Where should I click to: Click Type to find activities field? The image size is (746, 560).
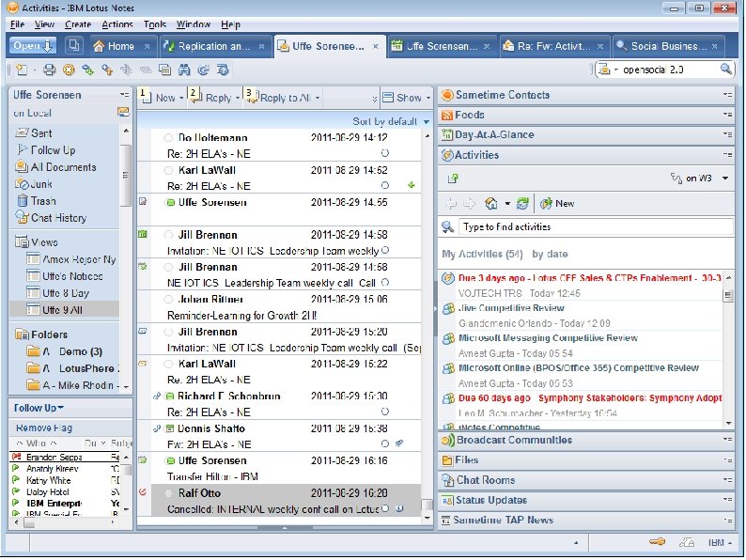(595, 227)
